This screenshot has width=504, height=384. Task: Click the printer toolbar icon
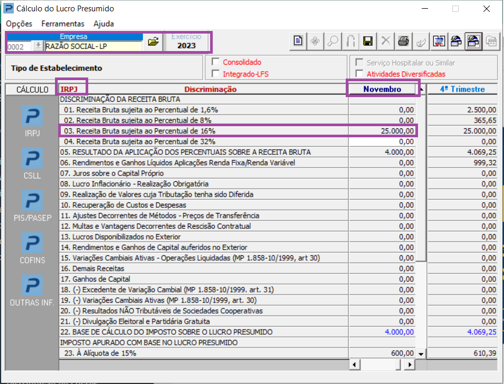(403, 41)
